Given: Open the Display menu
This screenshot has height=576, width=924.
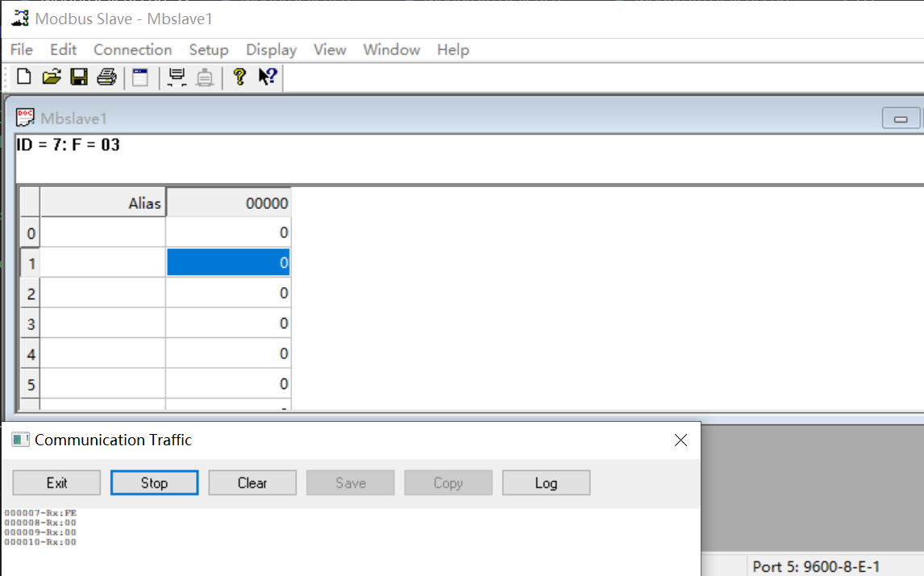Looking at the screenshot, I should [271, 50].
